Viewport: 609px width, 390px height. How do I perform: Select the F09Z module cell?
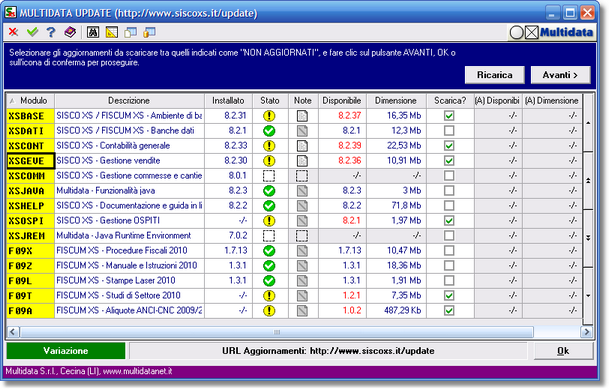click(x=31, y=266)
